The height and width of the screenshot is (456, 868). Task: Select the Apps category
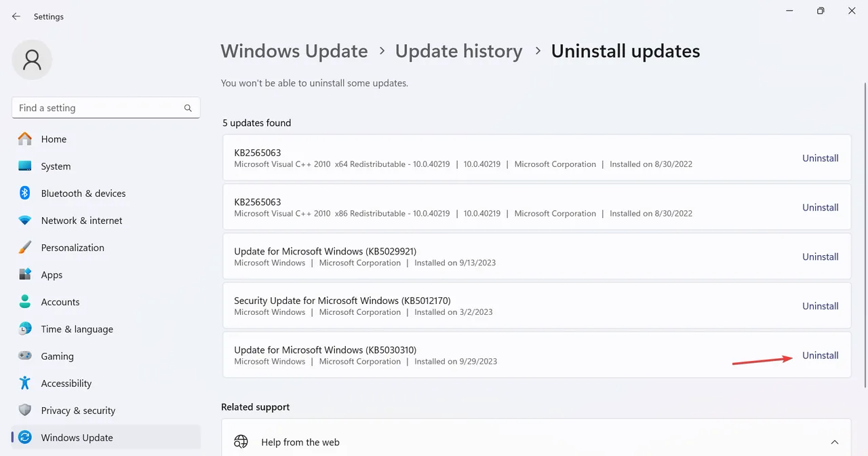coord(106,275)
